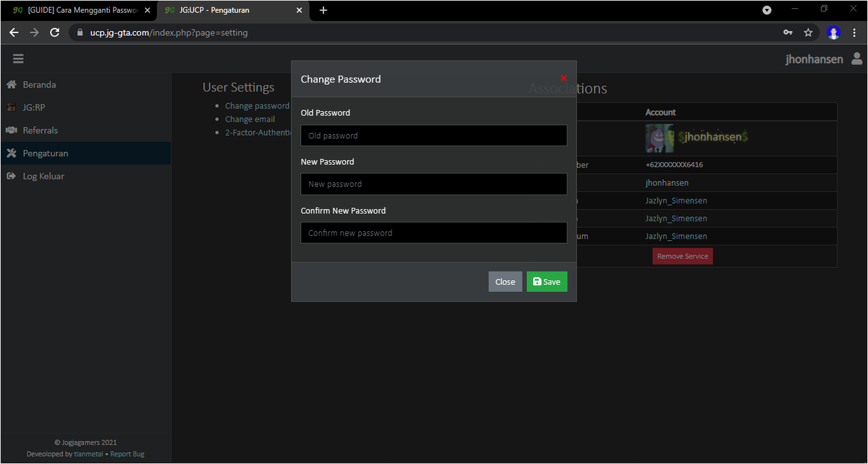Click the handshake icon beside Referrals
Image resolution: width=868 pixels, height=464 pixels.
[x=11, y=130]
